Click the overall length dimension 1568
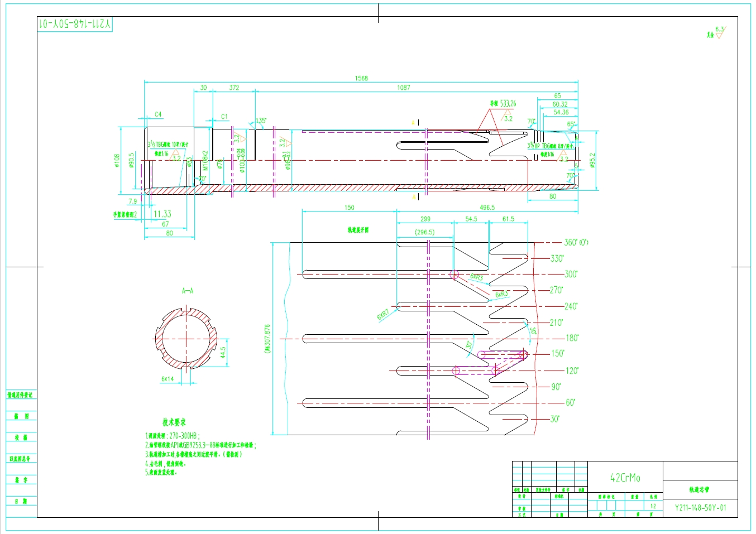 (x=361, y=78)
